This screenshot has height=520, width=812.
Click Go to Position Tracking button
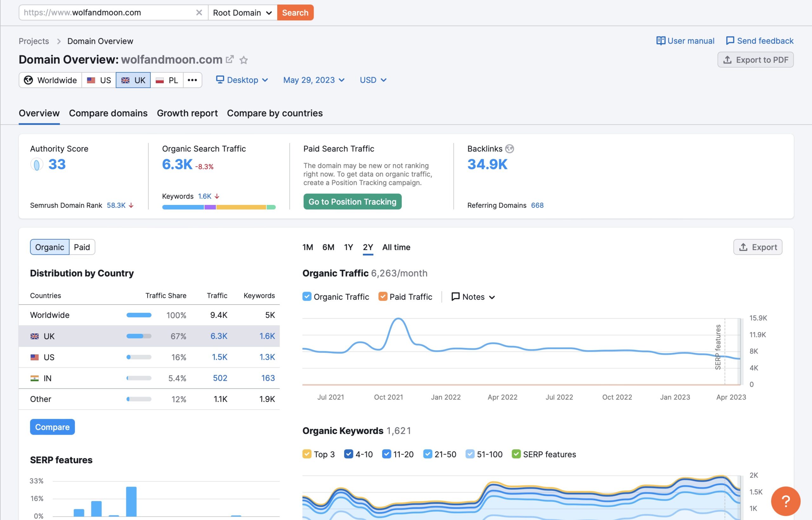coord(352,201)
